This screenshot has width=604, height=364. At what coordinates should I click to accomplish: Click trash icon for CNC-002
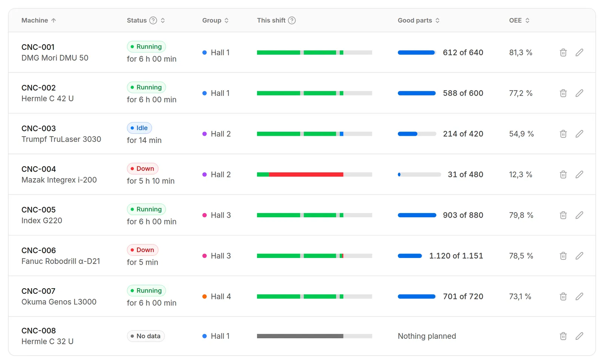[563, 93]
